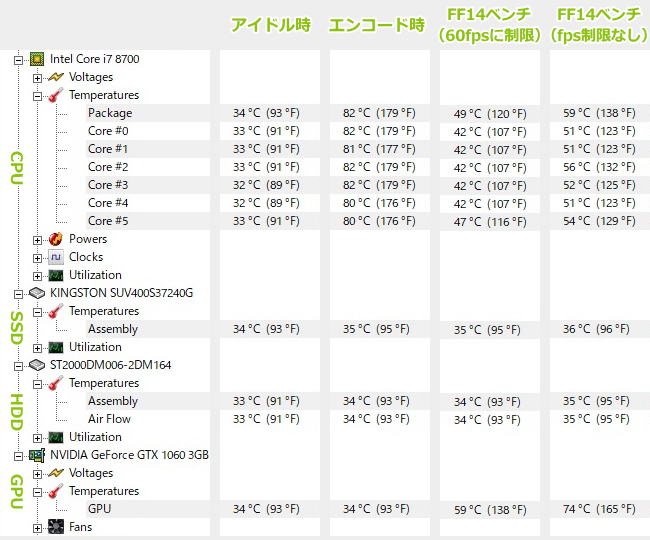
Task: Click the Clocks label
Action: tap(86, 257)
